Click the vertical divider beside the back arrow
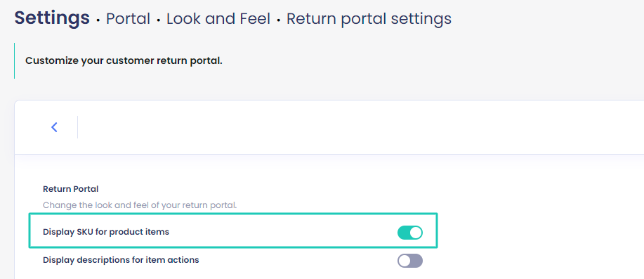 [78, 127]
